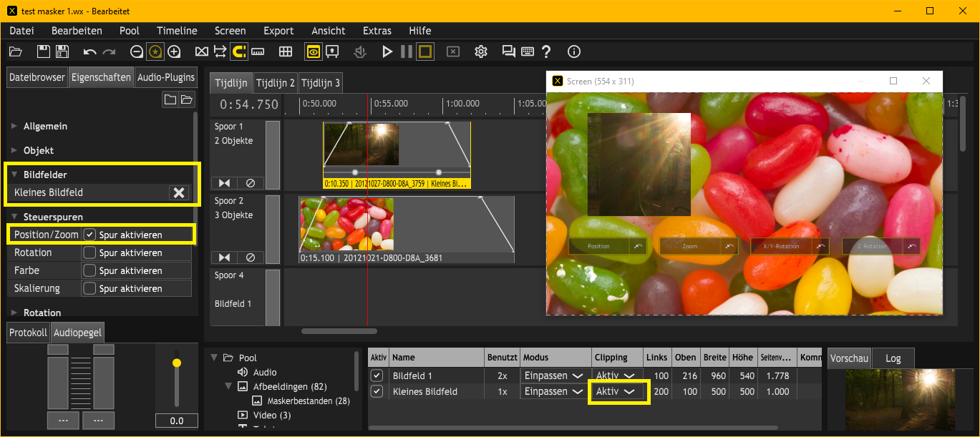
Task: Remove Kleines Bildfeld with the X button
Action: (179, 192)
